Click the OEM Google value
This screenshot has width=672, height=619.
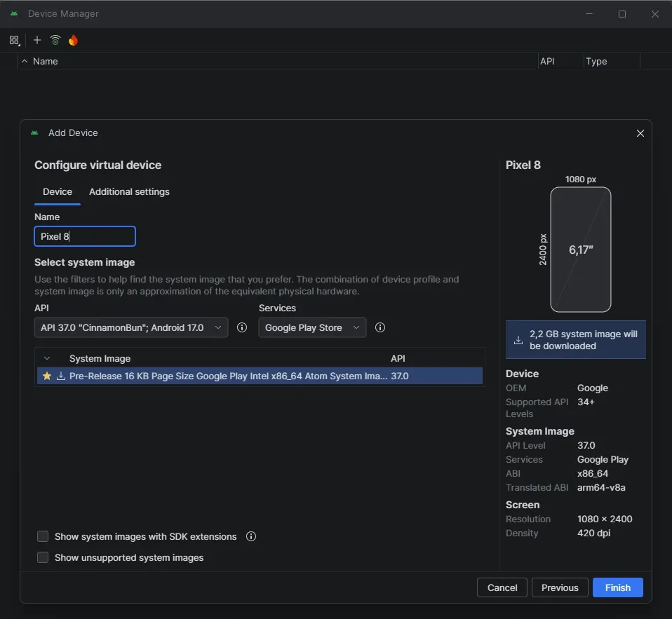coord(592,388)
